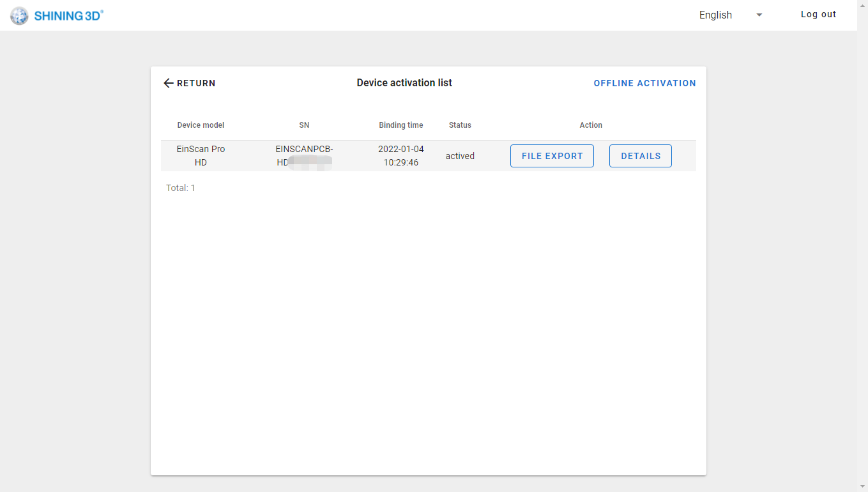868x492 pixels.
Task: Click the scrollbar down arrow at bottom right
Action: [x=862, y=486]
